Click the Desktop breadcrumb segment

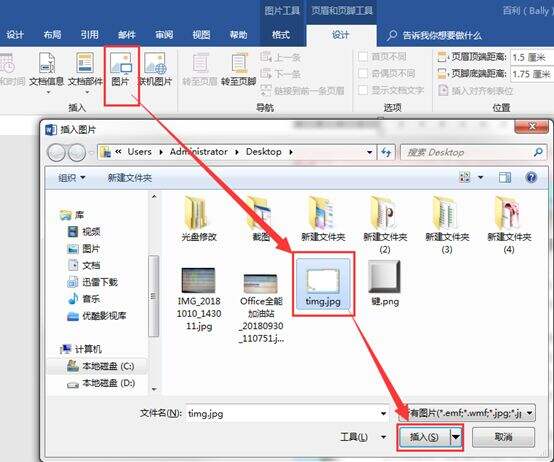pyautogui.click(x=264, y=152)
